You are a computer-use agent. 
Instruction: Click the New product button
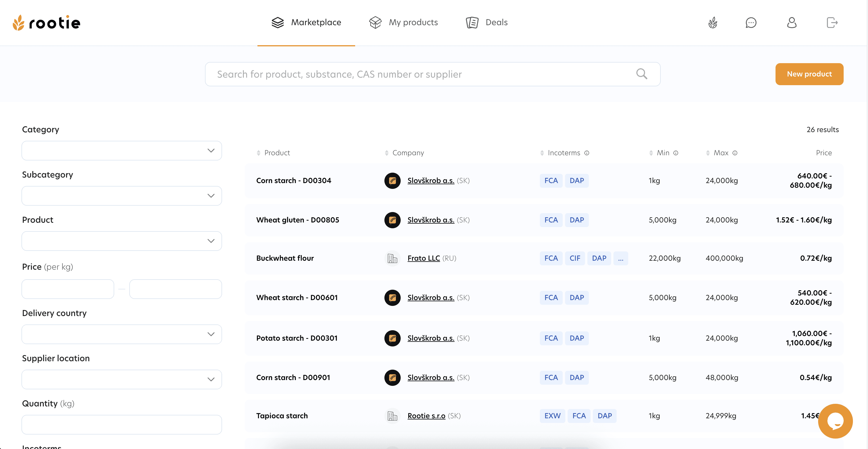(809, 74)
